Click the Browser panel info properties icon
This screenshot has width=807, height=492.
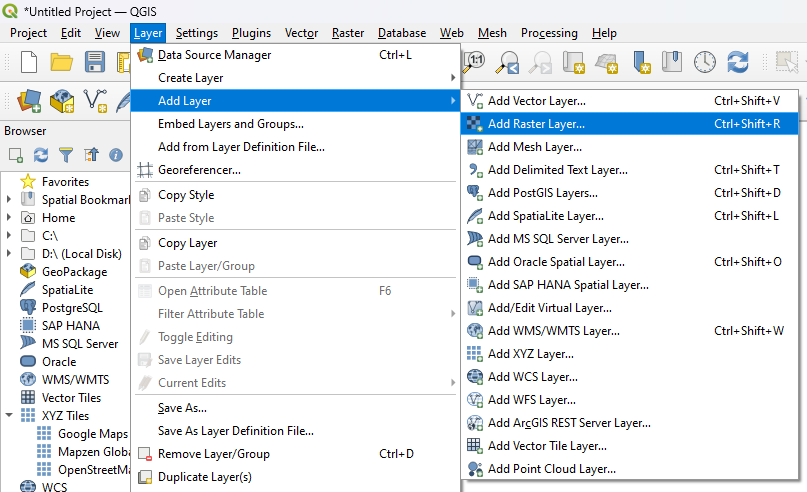tap(116, 154)
